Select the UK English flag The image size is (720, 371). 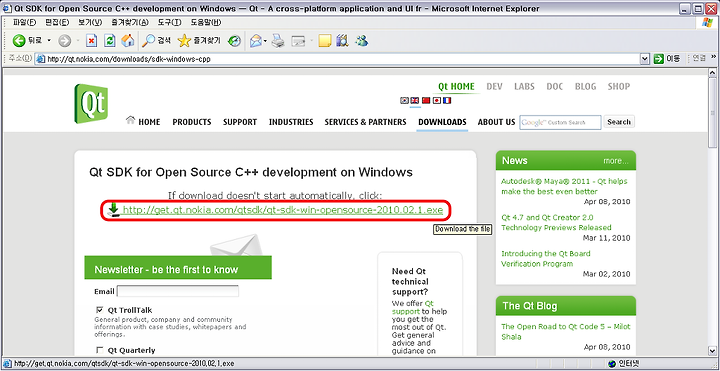click(x=415, y=100)
